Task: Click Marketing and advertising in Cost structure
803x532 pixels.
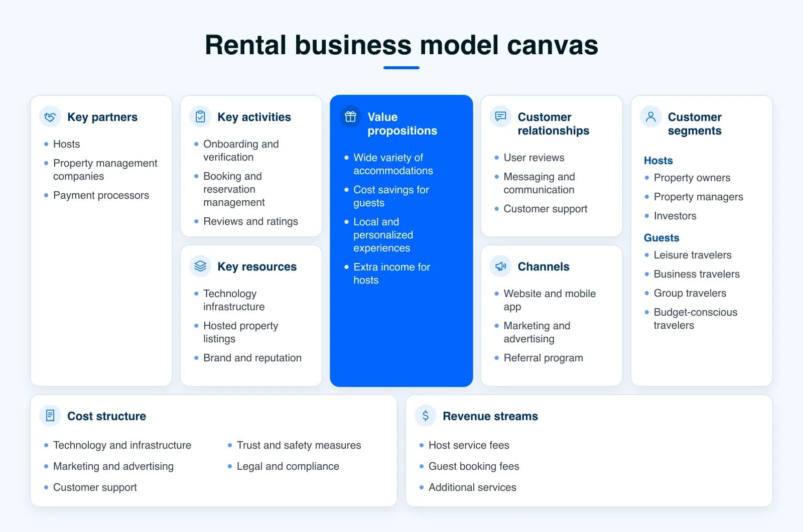Action: (113, 466)
